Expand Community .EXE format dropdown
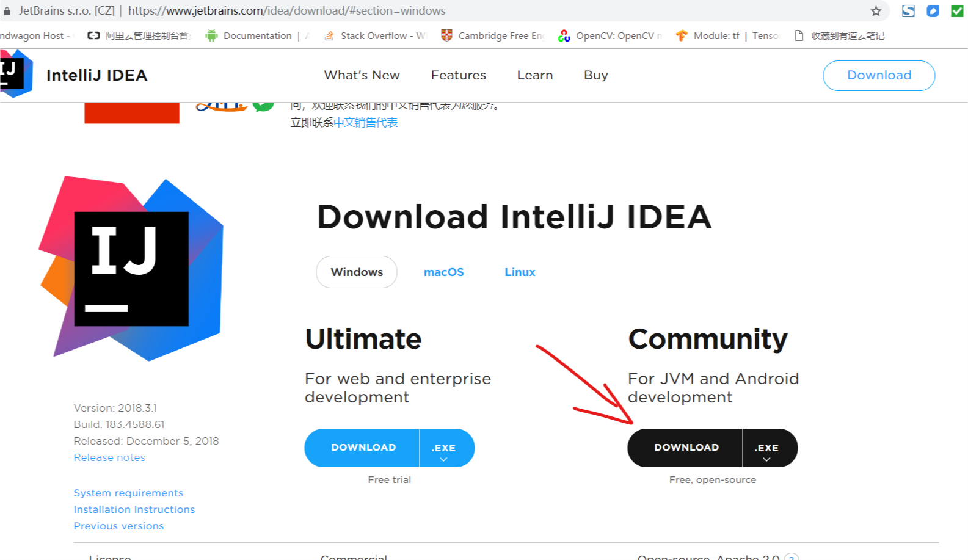 point(770,448)
